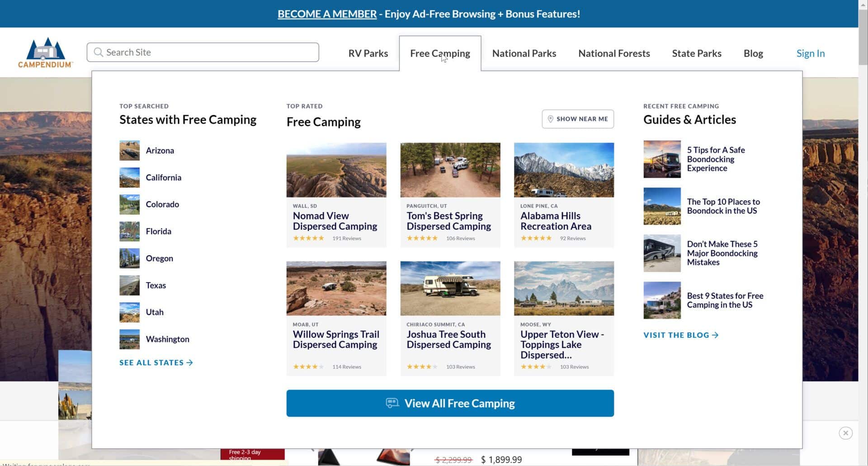868x466 pixels.
Task: Close the bottom ad with X icon
Action: coord(845,433)
